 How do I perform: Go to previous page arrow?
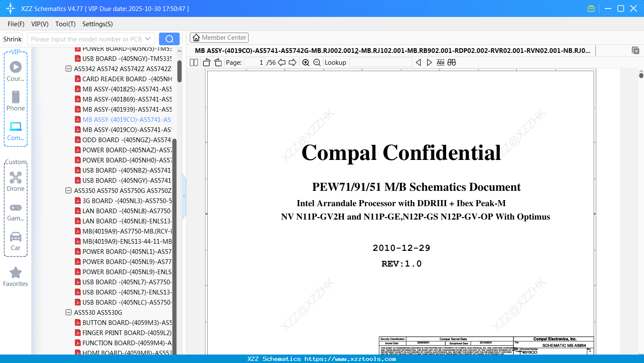282,62
